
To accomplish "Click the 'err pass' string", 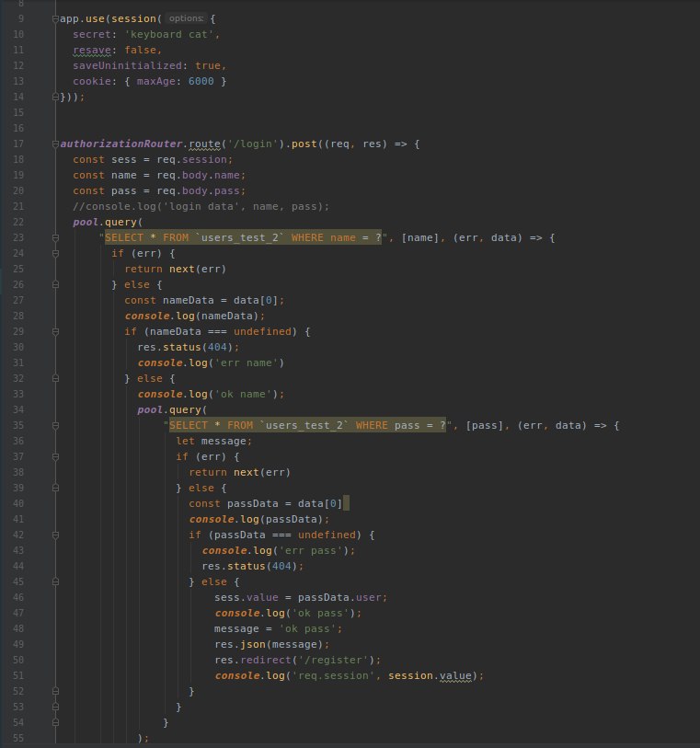I will coord(310,550).
